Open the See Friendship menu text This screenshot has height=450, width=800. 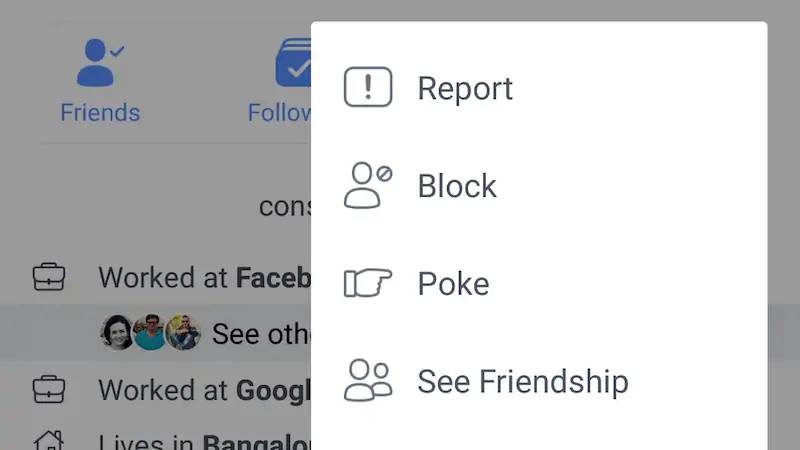click(x=523, y=382)
